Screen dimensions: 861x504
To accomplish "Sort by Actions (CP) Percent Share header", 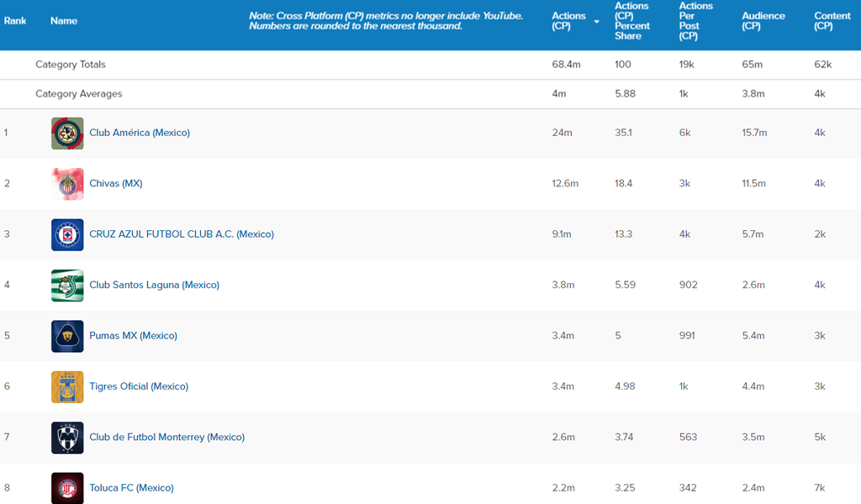I will (632, 21).
